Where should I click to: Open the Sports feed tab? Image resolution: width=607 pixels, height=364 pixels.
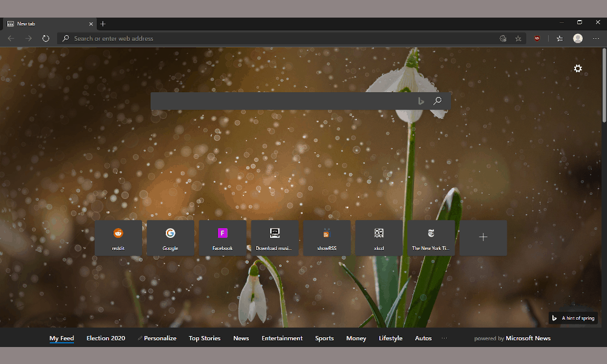[324, 338]
